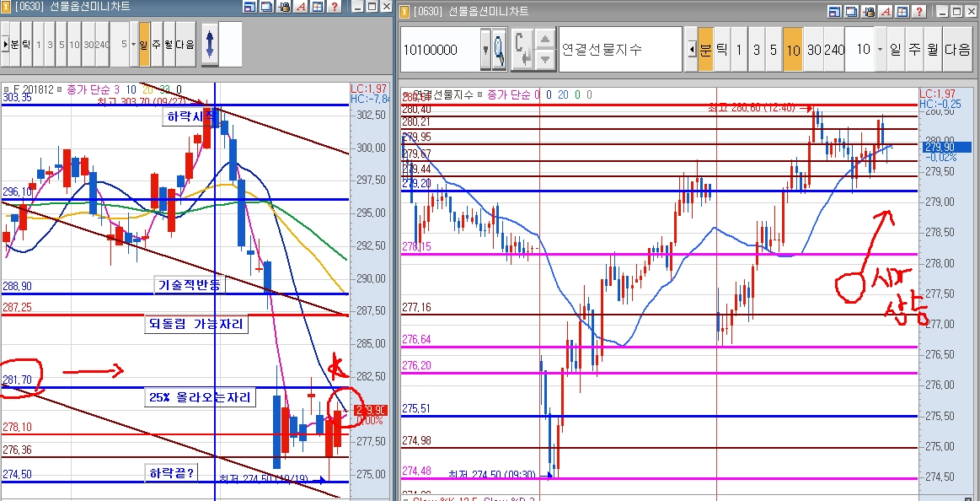Choose 5-minute period in right window

point(773,50)
